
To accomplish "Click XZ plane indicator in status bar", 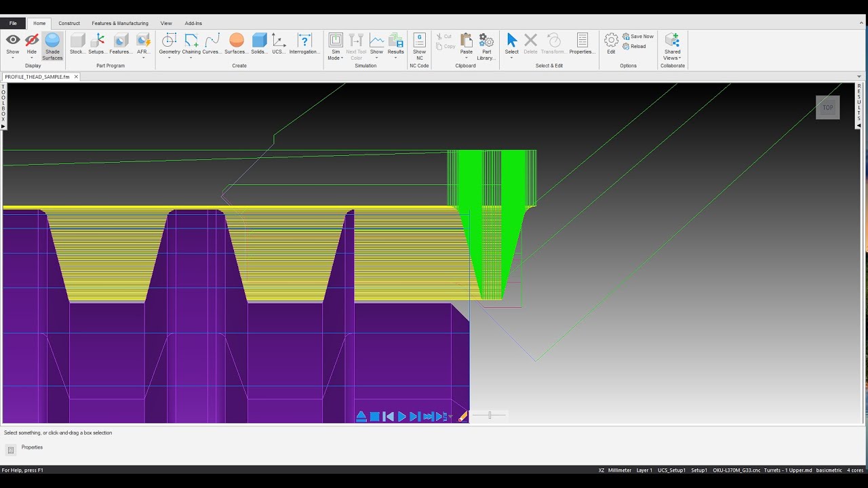I will pos(601,470).
